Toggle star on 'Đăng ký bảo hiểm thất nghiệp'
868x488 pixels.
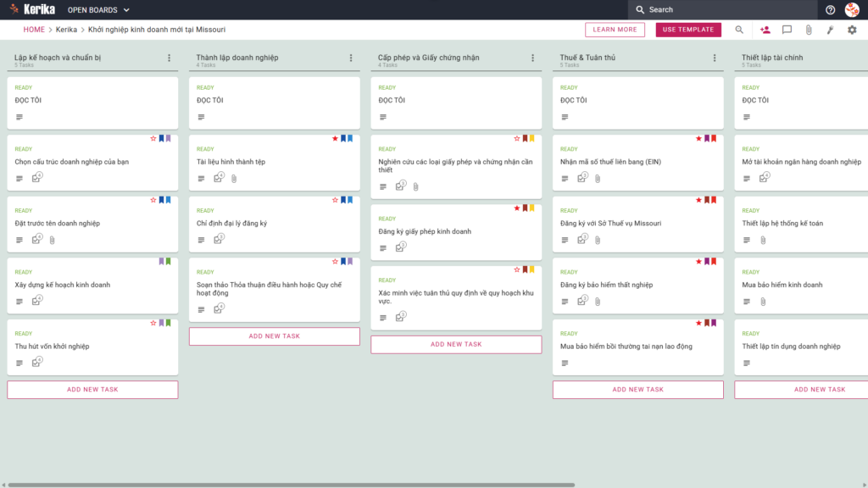coord(698,261)
